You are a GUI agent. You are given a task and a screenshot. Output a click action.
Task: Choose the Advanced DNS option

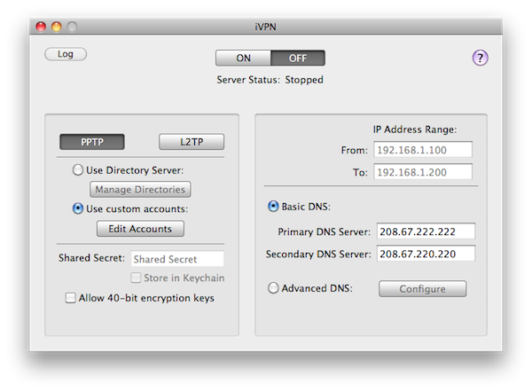pos(273,288)
